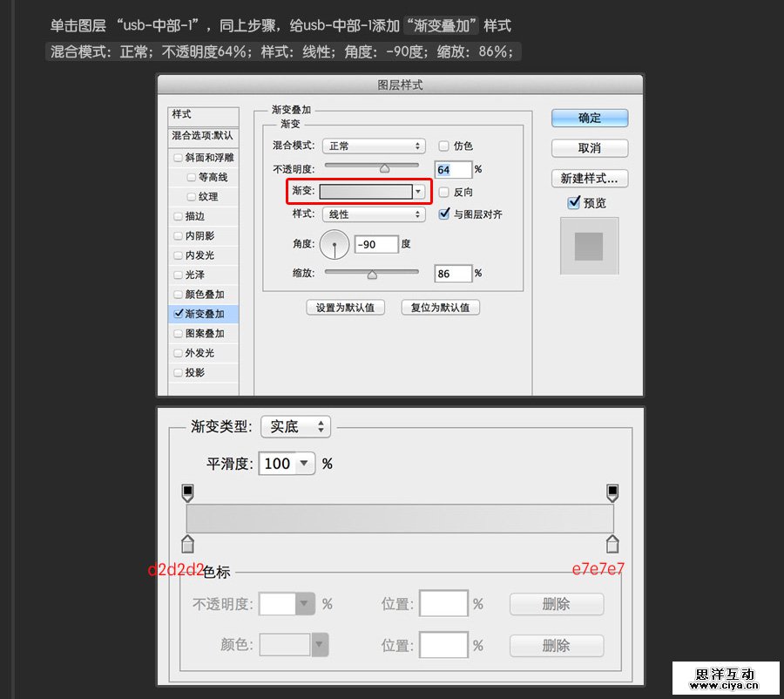This screenshot has height=699, width=784.
Task: Click the gradient preview thumbnail on the right
Action: [x=589, y=245]
